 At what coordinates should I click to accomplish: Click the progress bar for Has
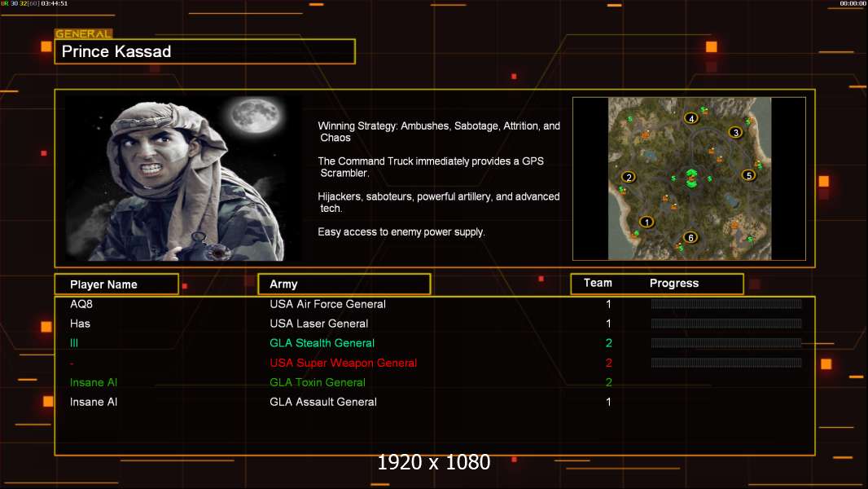click(726, 324)
